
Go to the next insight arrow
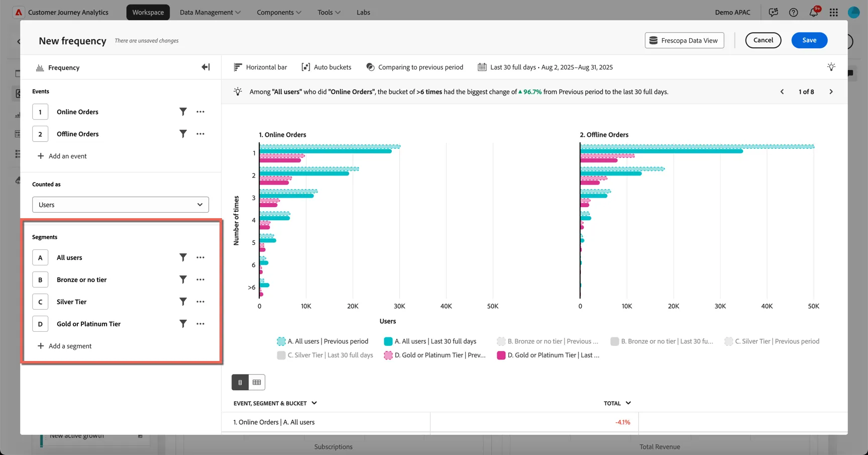click(831, 92)
